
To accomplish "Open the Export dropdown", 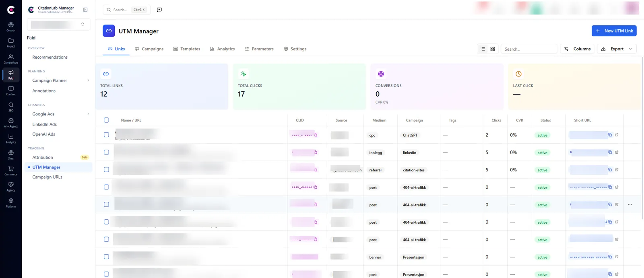I will coord(617,49).
